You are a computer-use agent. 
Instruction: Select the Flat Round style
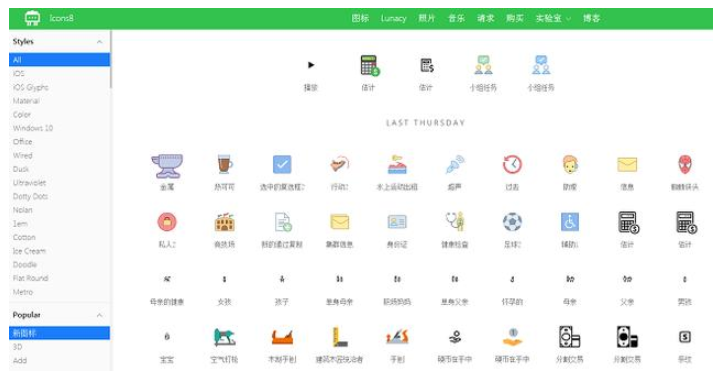(30, 278)
